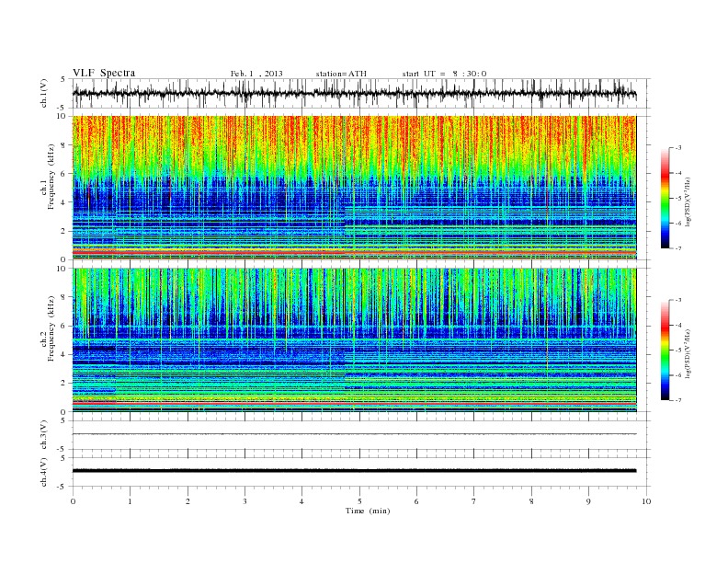Click the 'station=ATH' header label
This screenshot has height=563, width=728.
click(341, 74)
